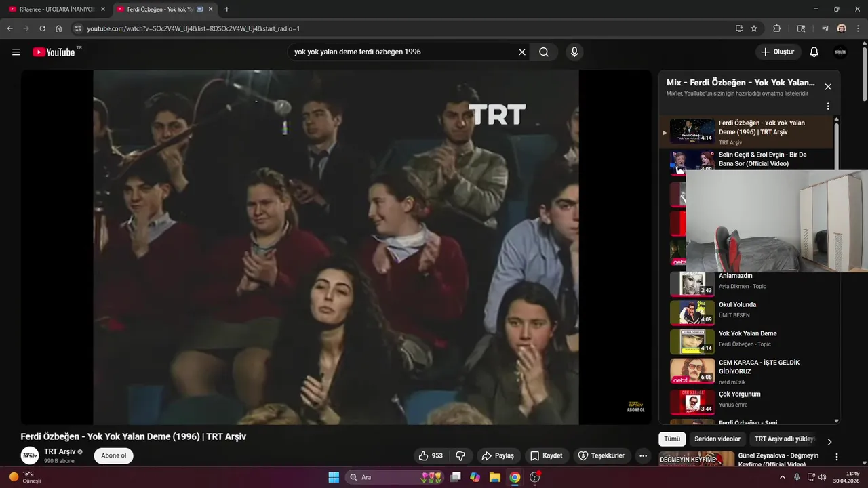Open the notifications bell
The width and height of the screenshot is (868, 488).
pyautogui.click(x=814, y=52)
